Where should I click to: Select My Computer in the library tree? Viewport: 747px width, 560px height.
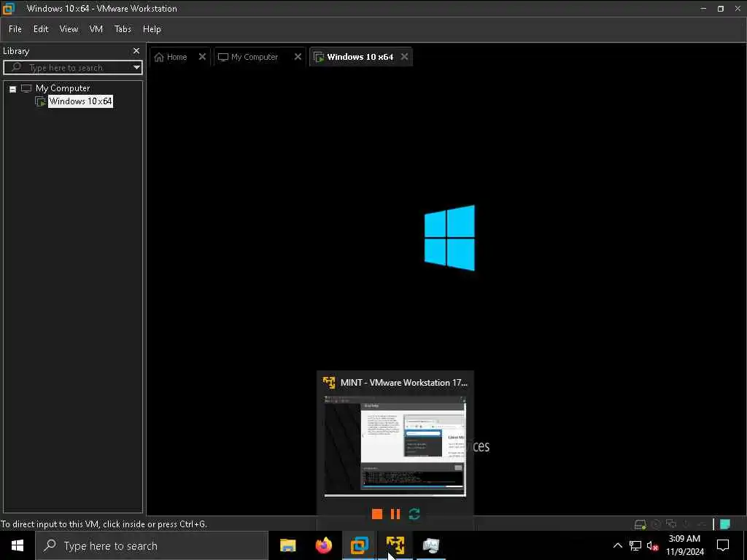[x=63, y=88]
